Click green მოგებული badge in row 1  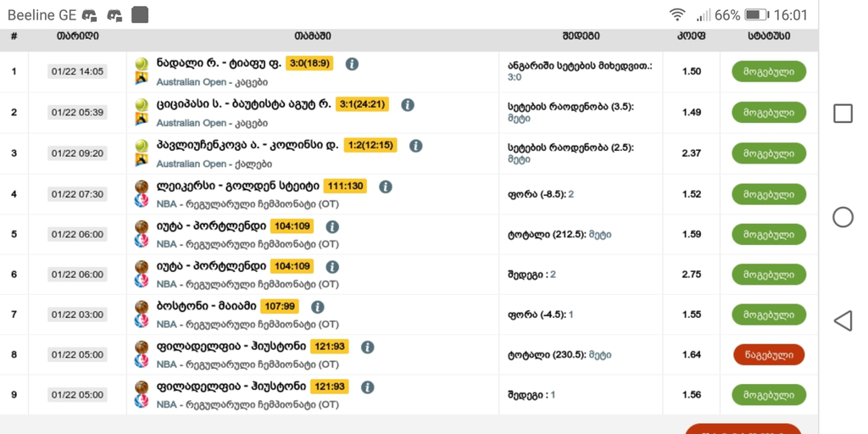tap(769, 72)
